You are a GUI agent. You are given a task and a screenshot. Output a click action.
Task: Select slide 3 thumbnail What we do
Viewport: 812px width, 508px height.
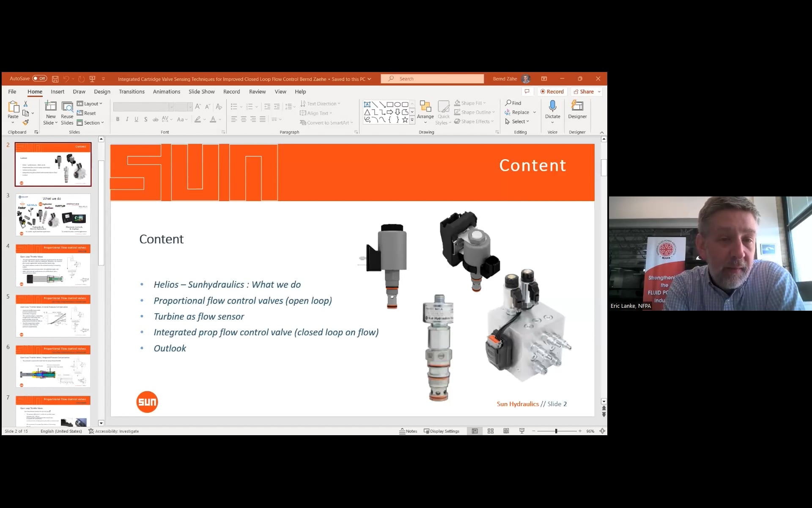pyautogui.click(x=53, y=215)
